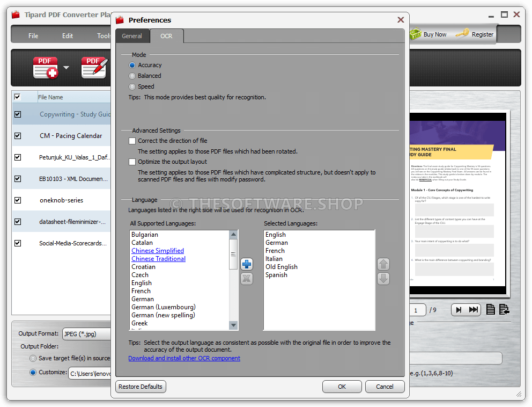Enable Optimize the output layout
Viewport: 532px width, 407px height.
point(131,162)
